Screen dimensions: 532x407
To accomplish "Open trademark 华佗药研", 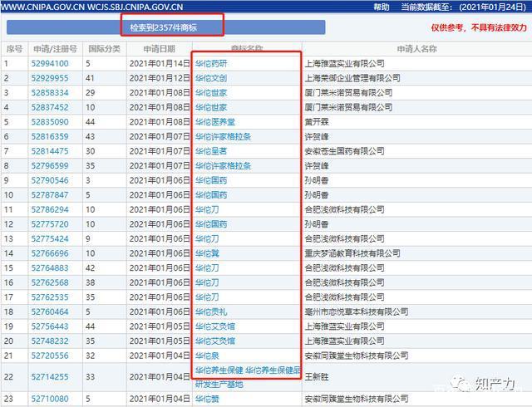I will [211, 63].
